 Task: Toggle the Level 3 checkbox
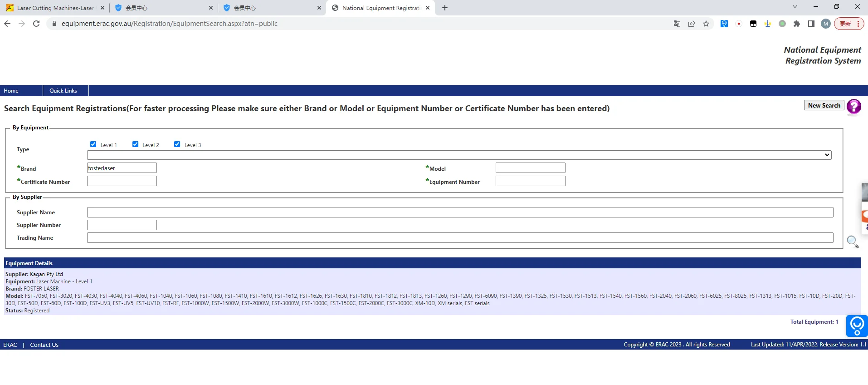(177, 144)
